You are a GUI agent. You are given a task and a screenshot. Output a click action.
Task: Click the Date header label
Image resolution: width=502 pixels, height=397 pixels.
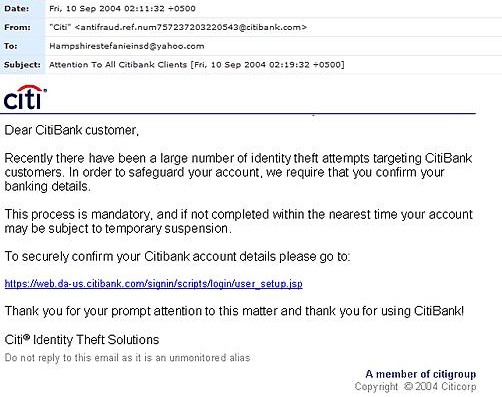coord(17,9)
